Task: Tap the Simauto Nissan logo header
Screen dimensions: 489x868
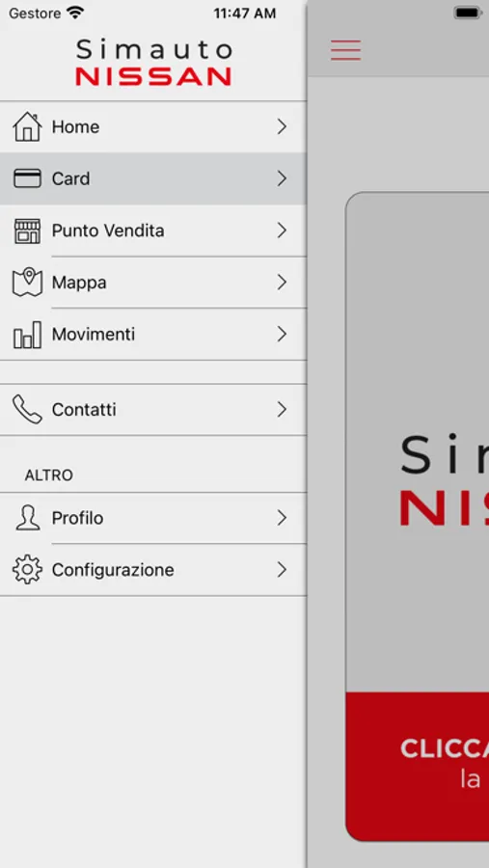Action: (153, 63)
